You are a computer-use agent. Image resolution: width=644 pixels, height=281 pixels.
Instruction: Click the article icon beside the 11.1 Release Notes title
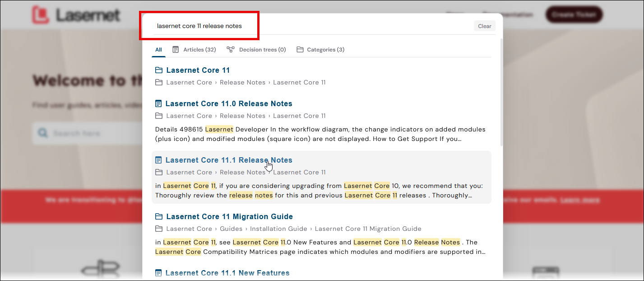point(158,160)
